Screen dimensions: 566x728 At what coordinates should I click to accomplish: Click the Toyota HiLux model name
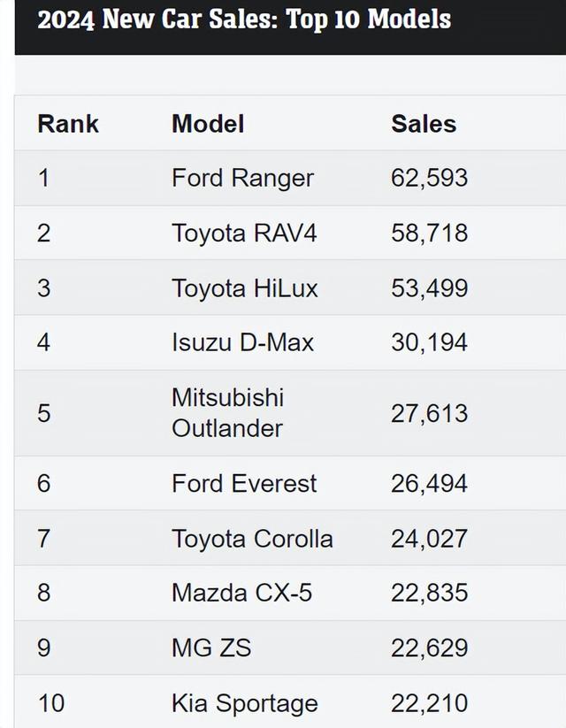click(x=245, y=287)
